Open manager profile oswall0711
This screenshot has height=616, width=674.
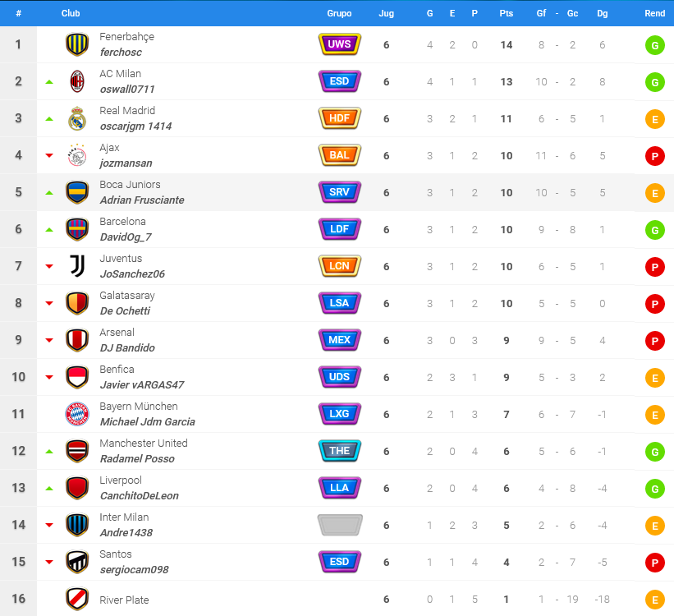pyautogui.click(x=127, y=89)
